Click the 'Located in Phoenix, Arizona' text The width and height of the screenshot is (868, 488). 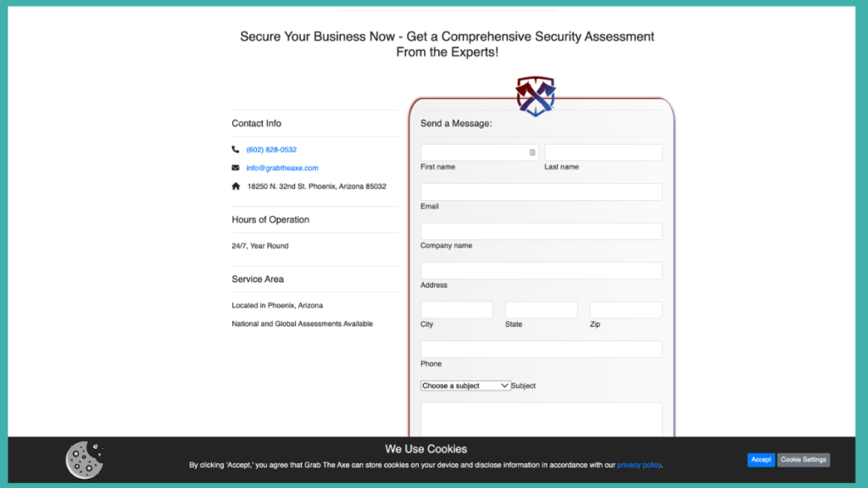[277, 305]
